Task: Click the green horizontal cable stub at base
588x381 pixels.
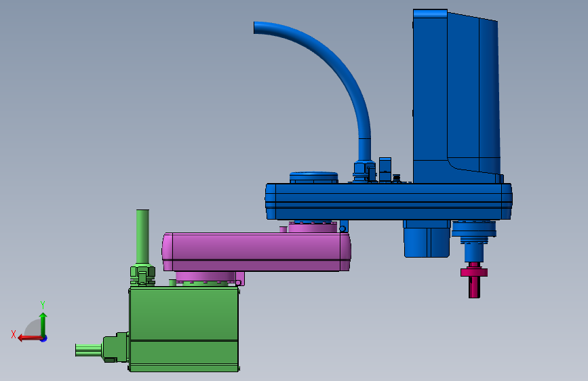Action: [x=89, y=350]
